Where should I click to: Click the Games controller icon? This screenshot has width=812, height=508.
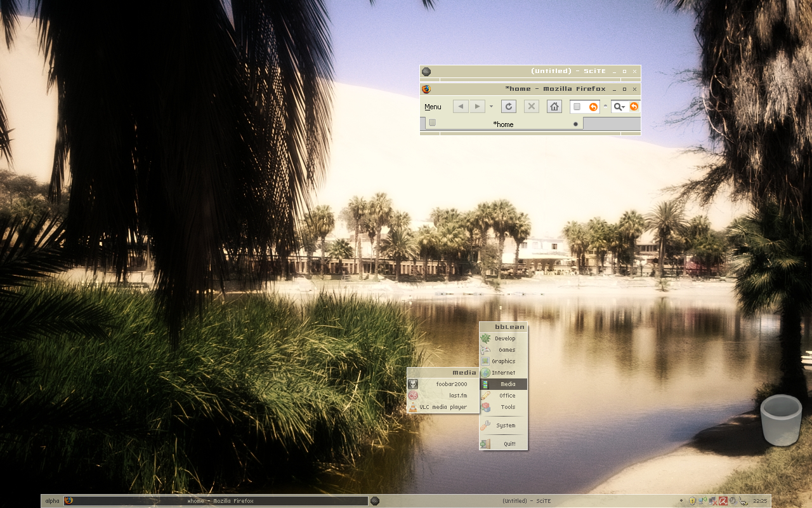tap(485, 350)
